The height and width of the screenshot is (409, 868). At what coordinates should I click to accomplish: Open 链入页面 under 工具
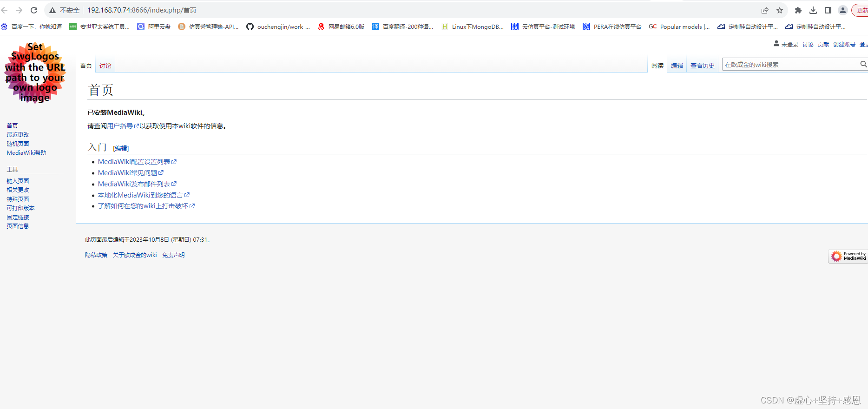pos(18,181)
